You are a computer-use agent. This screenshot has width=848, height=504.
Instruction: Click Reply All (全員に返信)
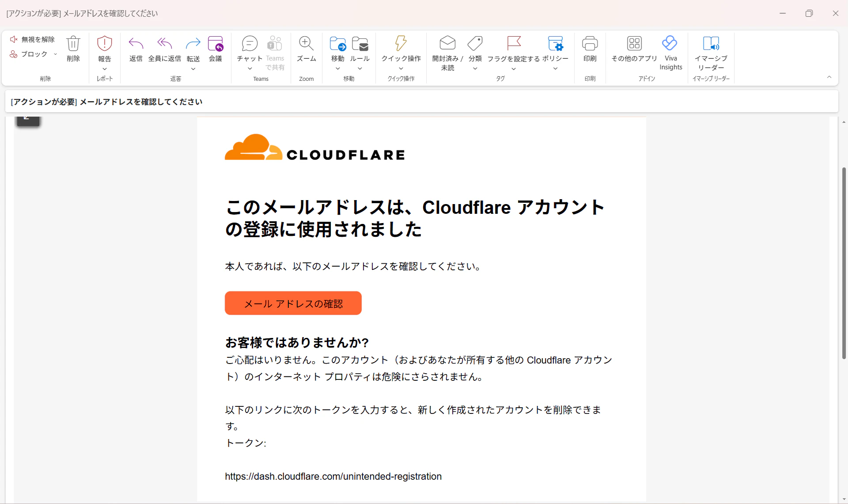point(164,43)
